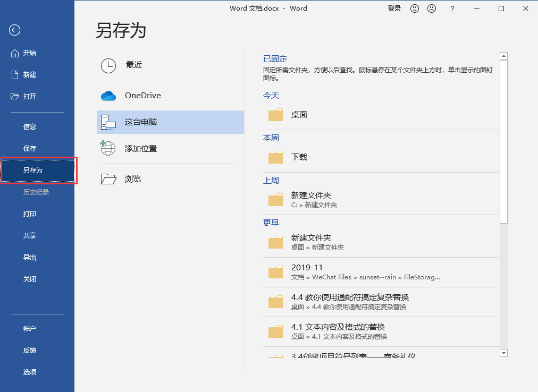Viewport: 538px width, 392px height.
Task: Open folder name 4.1 文本内容及格式的替换
Action: (x=338, y=327)
